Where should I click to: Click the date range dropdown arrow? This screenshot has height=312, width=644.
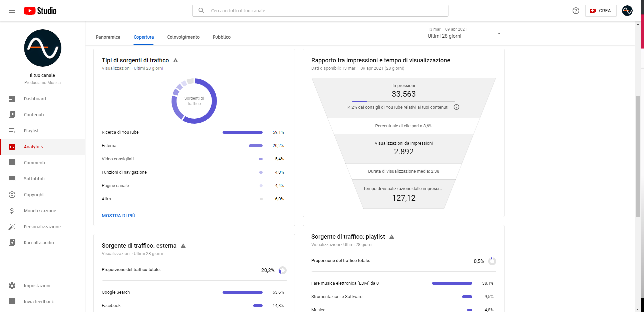(499, 33)
